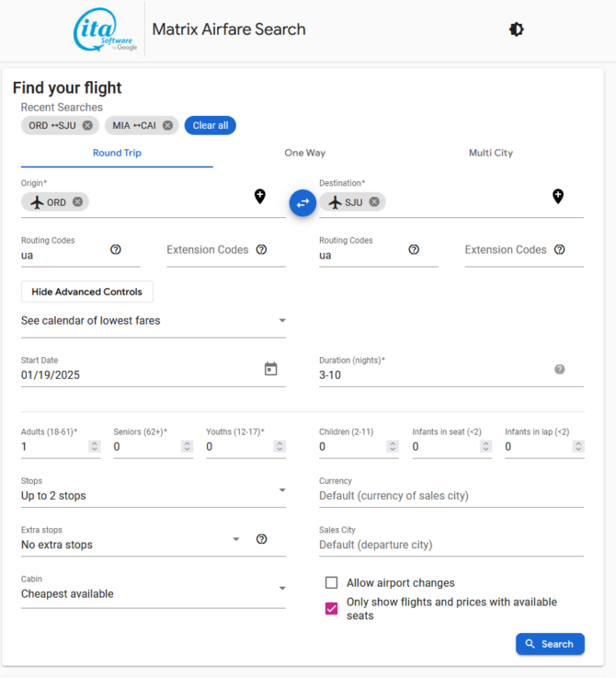Adjust the Infants in lap stepper
Image resolution: width=616 pixels, height=678 pixels.
coord(578,446)
